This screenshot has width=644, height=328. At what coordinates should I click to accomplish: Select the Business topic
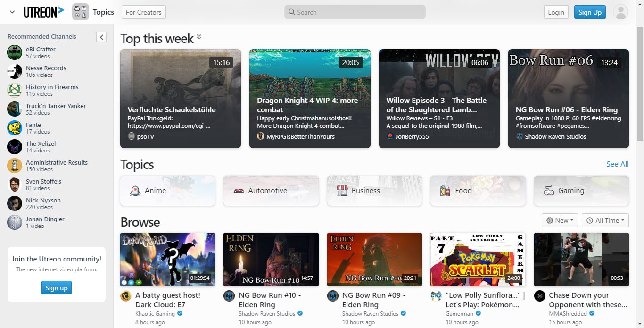pyautogui.click(x=375, y=191)
